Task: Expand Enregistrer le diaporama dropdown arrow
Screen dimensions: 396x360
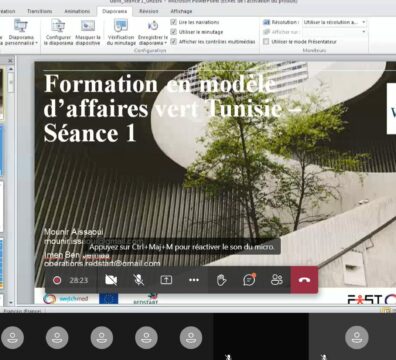Action: click(x=166, y=43)
